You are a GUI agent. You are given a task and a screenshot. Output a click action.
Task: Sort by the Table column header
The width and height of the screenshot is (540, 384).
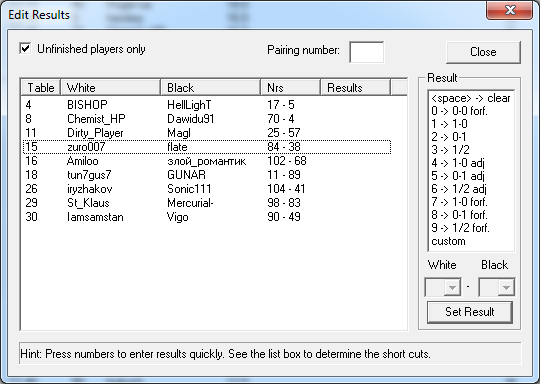click(41, 87)
